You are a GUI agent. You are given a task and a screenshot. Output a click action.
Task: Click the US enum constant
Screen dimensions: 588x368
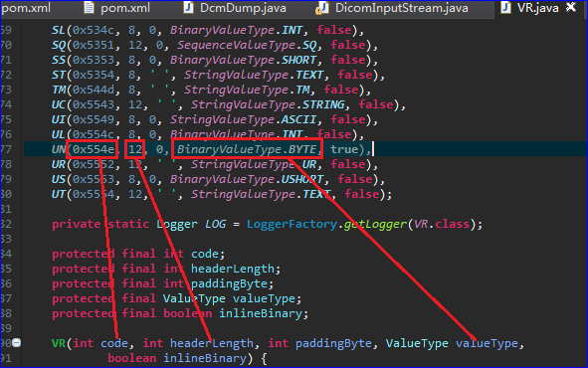point(59,179)
